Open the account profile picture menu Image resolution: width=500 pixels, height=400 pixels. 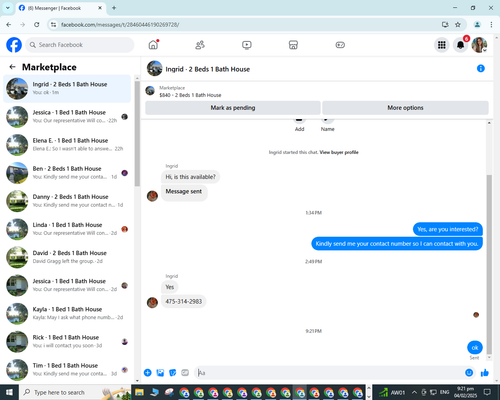point(479,45)
